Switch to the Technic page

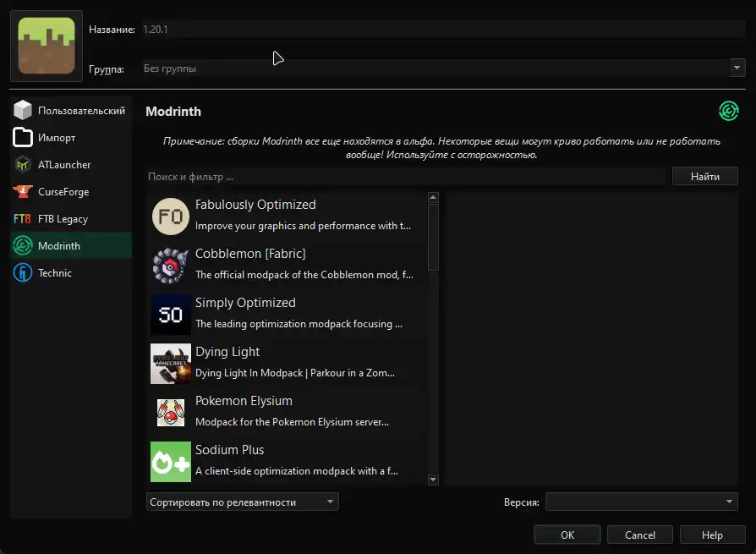71,272
